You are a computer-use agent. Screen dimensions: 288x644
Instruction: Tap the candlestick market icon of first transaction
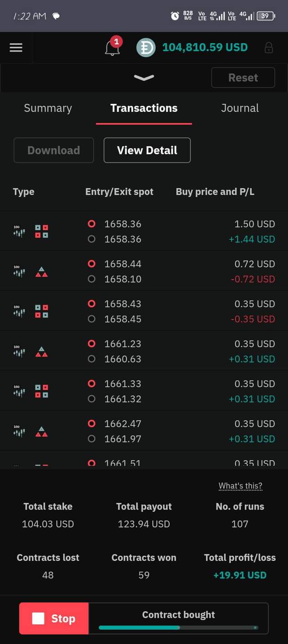(x=19, y=231)
